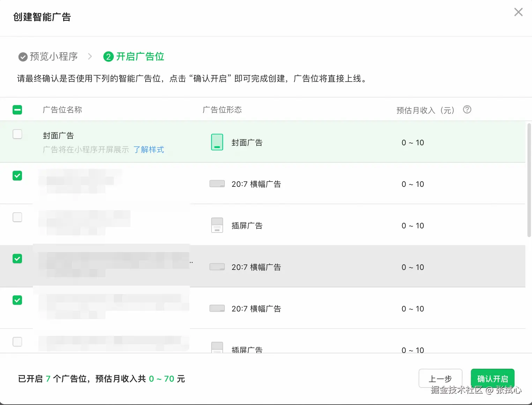Click the 封面广告 phone-shaped format icon
The height and width of the screenshot is (405, 532).
tap(217, 142)
